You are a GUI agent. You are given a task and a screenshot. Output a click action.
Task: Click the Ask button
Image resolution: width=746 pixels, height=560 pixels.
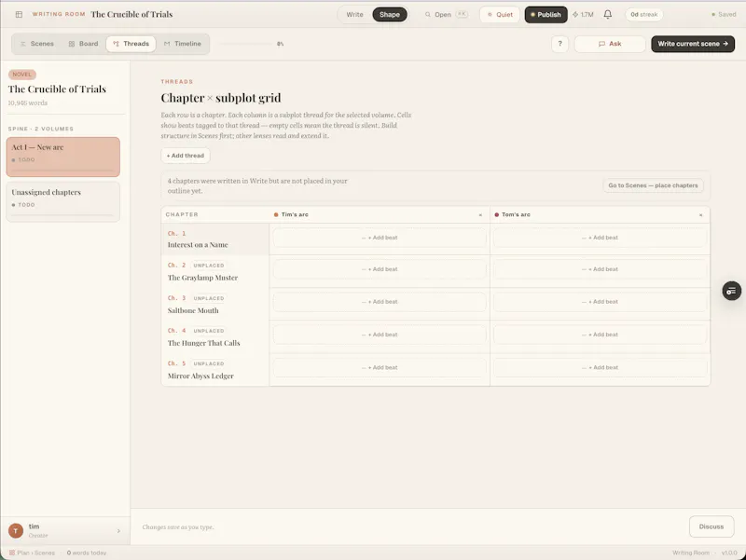tap(610, 44)
